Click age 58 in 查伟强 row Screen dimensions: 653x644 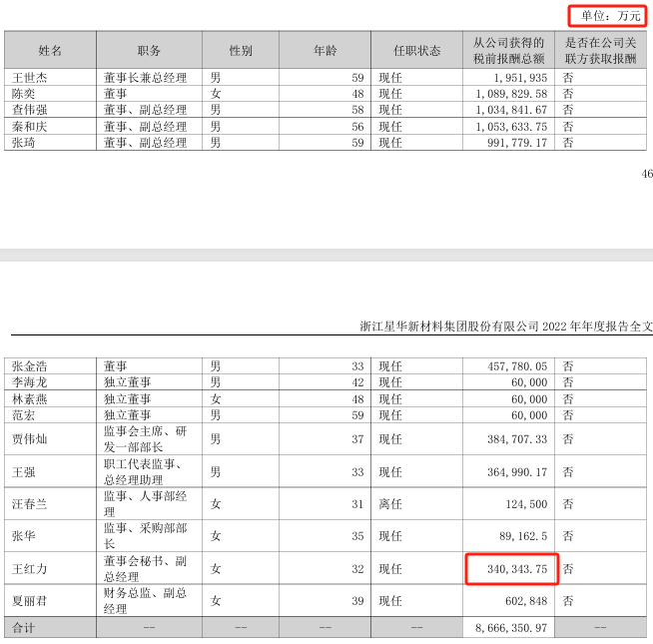357,110
